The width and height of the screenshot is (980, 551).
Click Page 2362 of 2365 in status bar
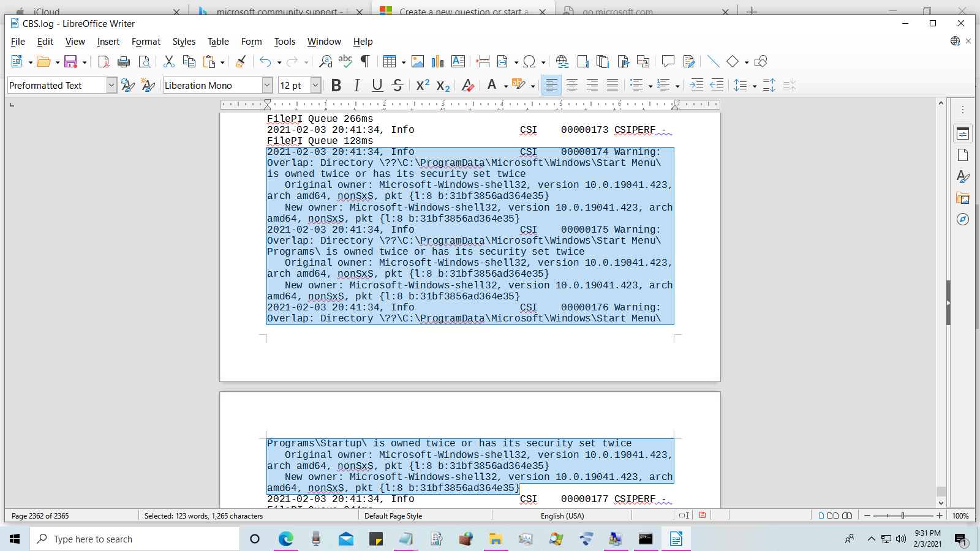point(40,516)
